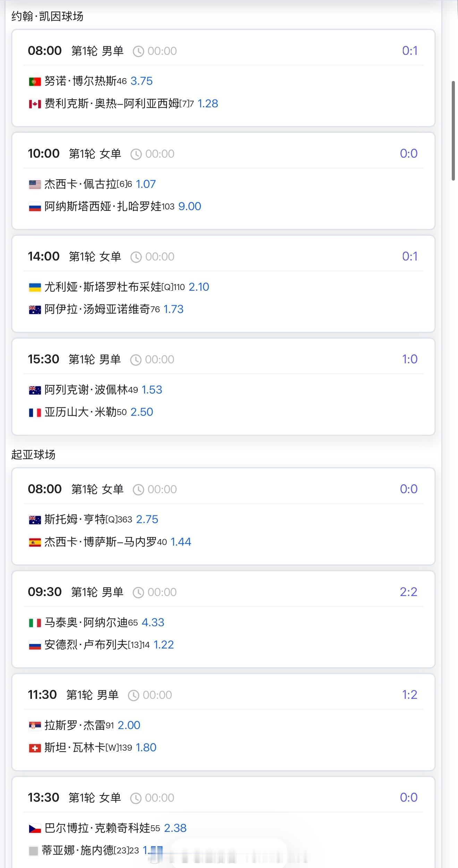Viewport: 458px width, 868px height.
Task: Click the Portugal flag beside 努诺·博尔热斯
Action: tap(35, 82)
